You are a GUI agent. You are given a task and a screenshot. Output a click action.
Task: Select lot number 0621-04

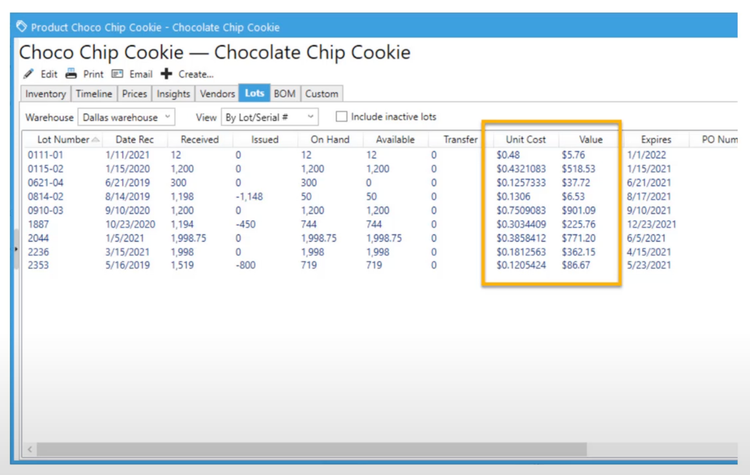(45, 183)
